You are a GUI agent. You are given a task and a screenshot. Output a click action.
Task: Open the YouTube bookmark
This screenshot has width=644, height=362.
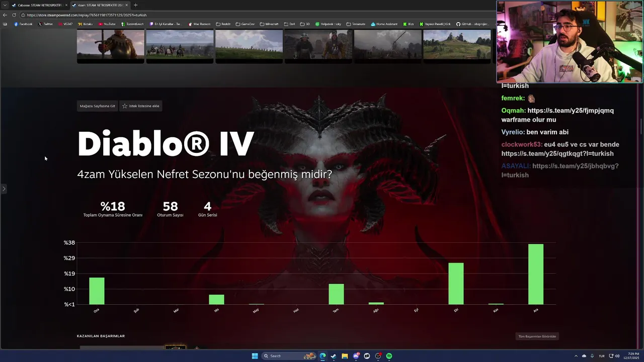tap(107, 24)
